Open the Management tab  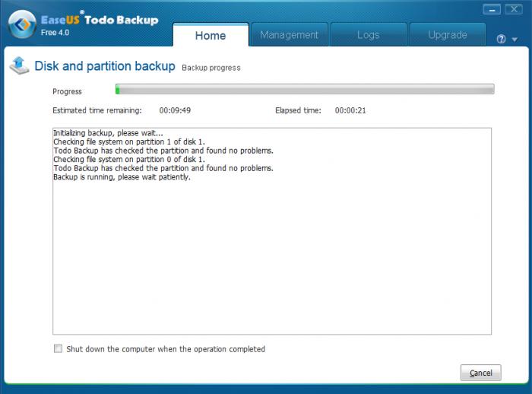click(289, 35)
